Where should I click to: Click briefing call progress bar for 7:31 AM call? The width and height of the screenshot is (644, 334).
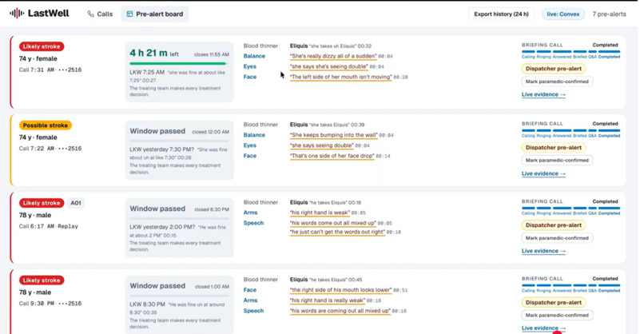(x=571, y=52)
